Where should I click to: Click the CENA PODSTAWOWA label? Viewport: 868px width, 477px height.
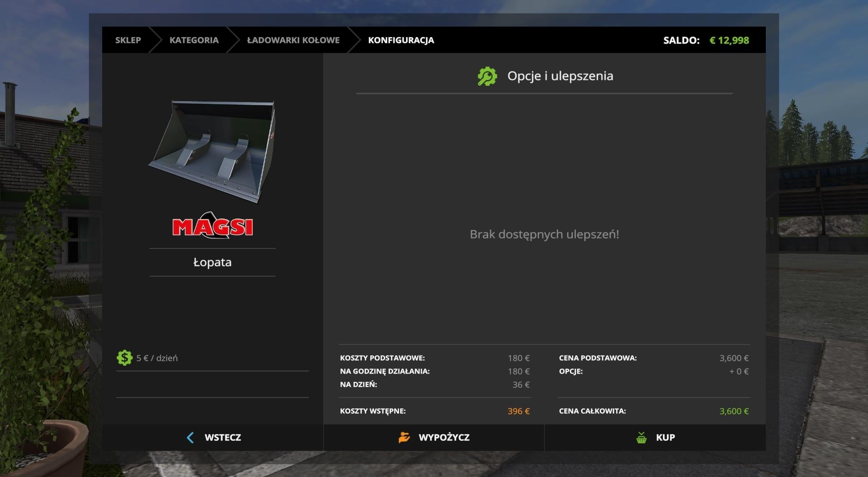[x=598, y=358]
